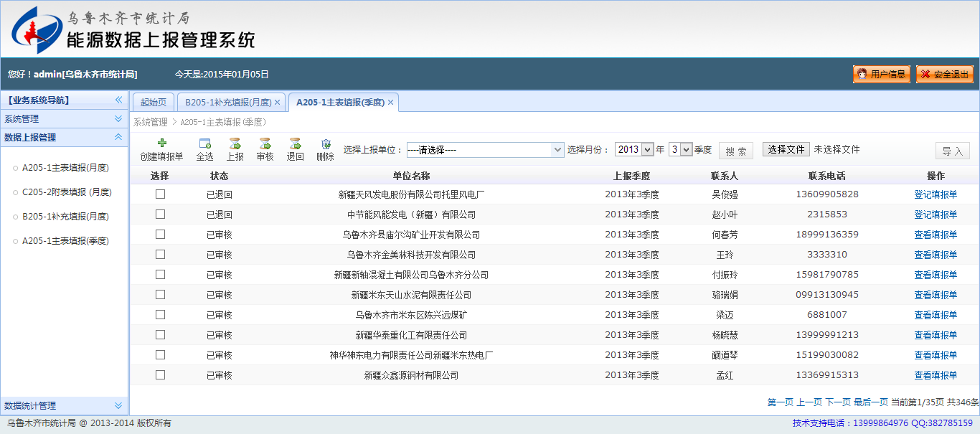Open 查看填报单 for 新疆华泰重化工 row
The image size is (980, 434).
[936, 335]
